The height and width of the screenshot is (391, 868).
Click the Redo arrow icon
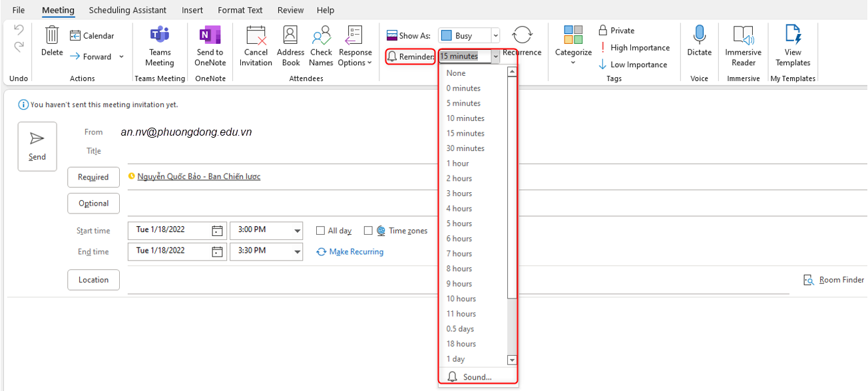click(x=19, y=47)
